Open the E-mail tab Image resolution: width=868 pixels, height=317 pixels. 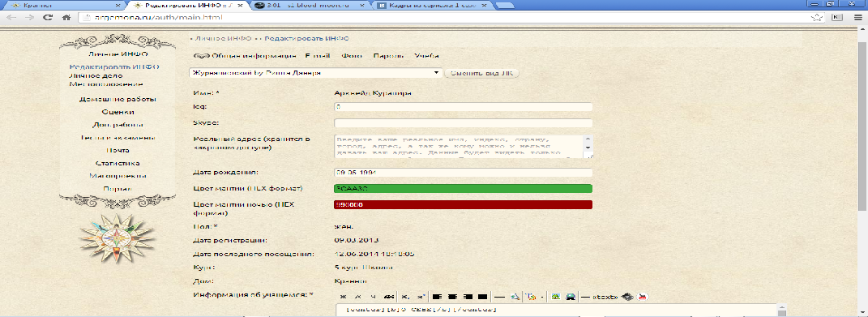tap(317, 56)
